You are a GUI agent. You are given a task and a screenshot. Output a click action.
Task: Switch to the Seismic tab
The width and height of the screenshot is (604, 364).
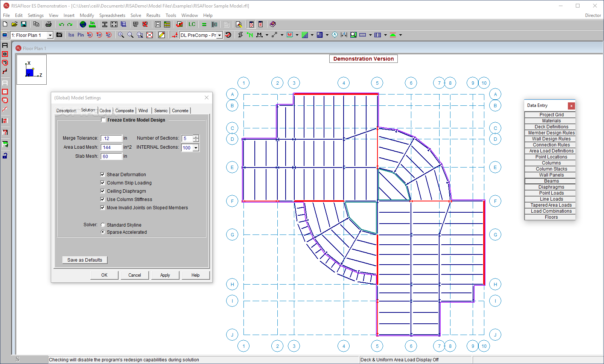(161, 111)
